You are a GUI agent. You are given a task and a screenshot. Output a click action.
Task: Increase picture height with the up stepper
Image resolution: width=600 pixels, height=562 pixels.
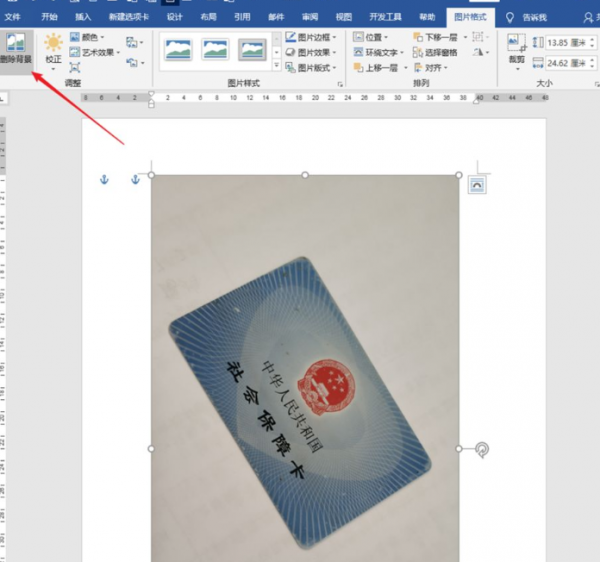coord(592,39)
